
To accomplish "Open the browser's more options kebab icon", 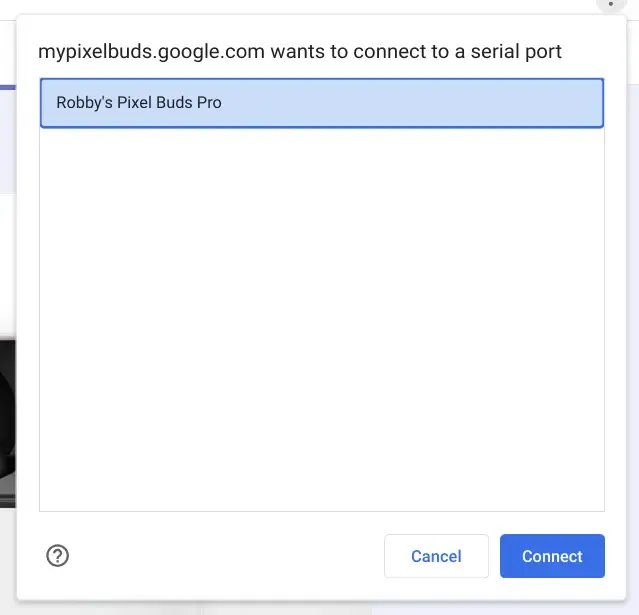I will point(610,4).
